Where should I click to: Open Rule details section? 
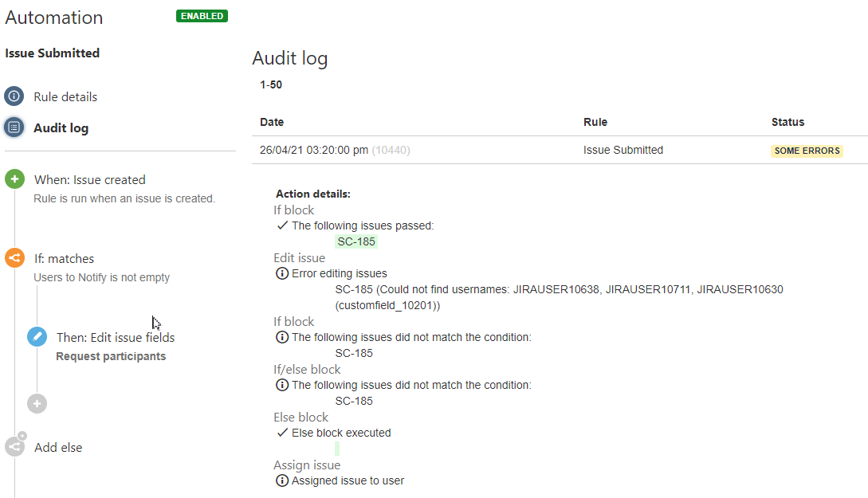tap(65, 97)
